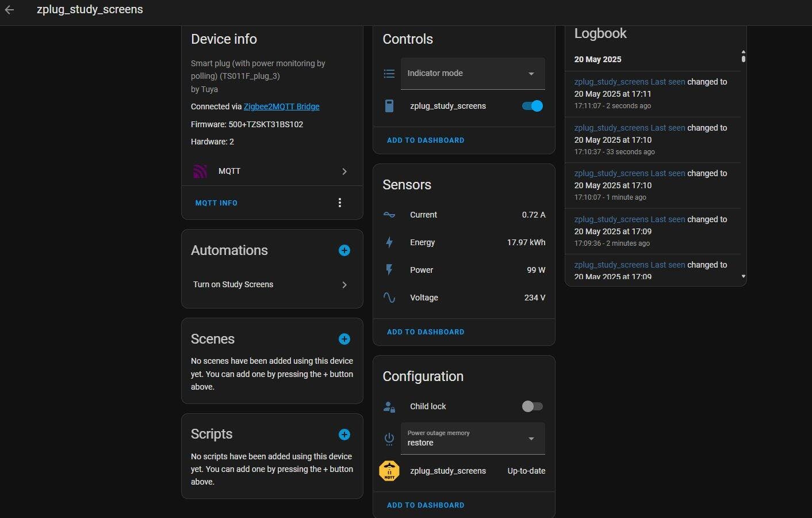Click the Power sensor lightning icon
Screen dimensions: 812x518
point(389,270)
